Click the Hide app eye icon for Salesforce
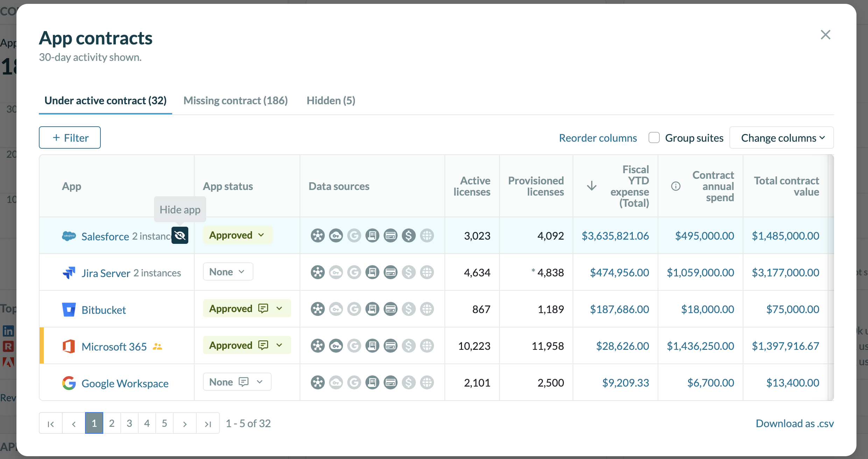Image resolution: width=868 pixels, height=459 pixels. click(180, 235)
